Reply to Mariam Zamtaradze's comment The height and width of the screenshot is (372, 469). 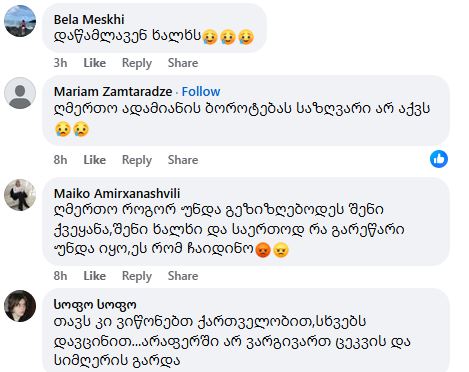pos(137,160)
